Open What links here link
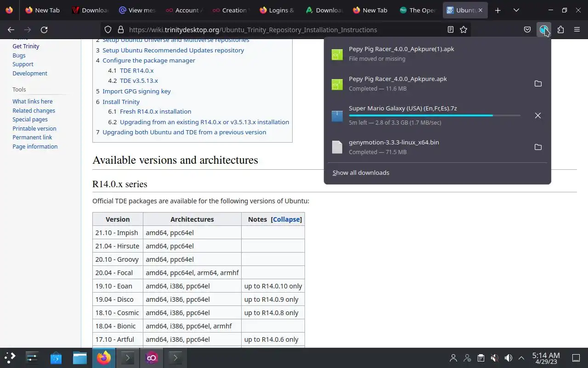588x368 pixels. tap(32, 101)
